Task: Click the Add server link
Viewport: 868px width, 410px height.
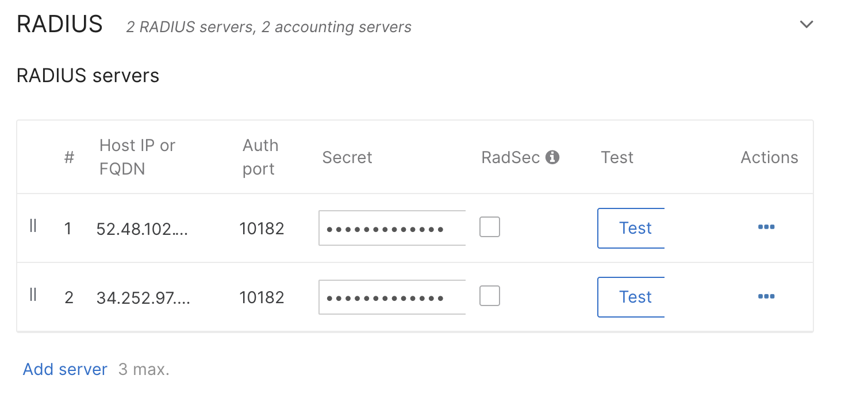Action: point(65,369)
